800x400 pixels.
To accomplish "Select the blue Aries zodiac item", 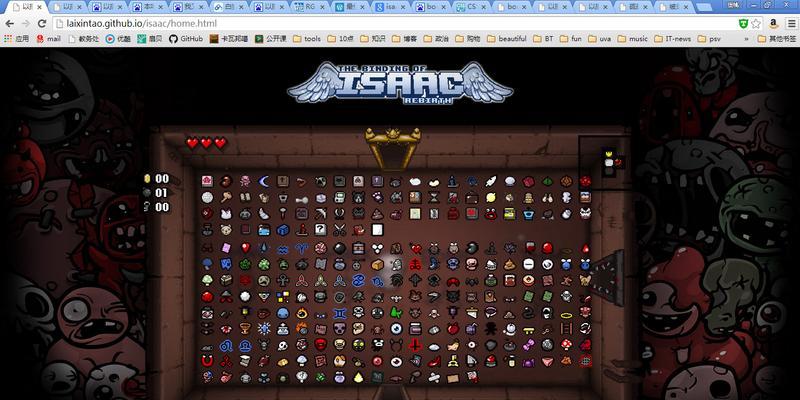I will [x=302, y=248].
